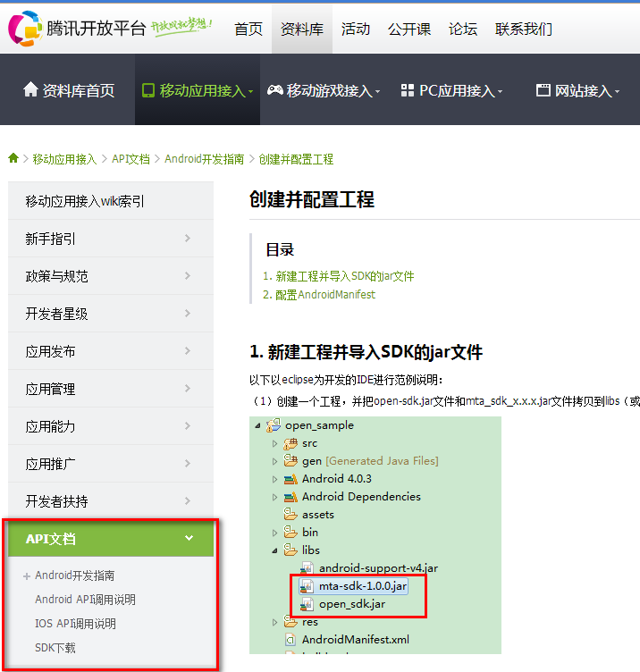Open 移动应用接入wiki索引 in the sidebar
Viewport: 640px width, 672px height.
click(x=84, y=201)
